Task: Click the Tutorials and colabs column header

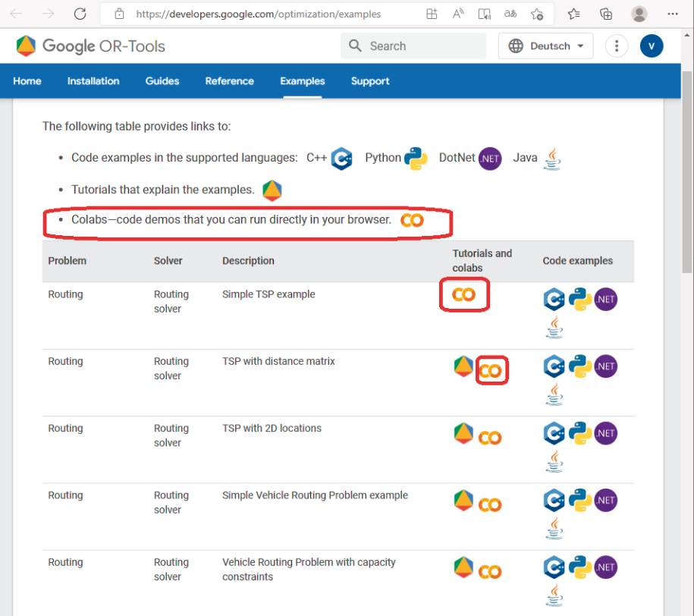Action: 482,260
